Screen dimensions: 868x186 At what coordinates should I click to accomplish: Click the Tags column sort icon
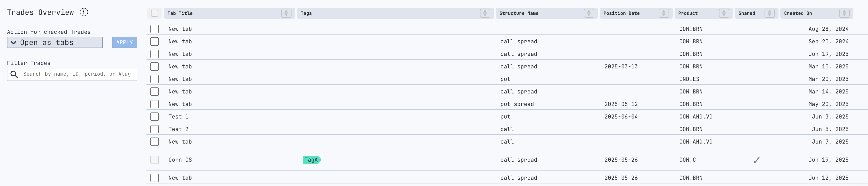point(484,13)
